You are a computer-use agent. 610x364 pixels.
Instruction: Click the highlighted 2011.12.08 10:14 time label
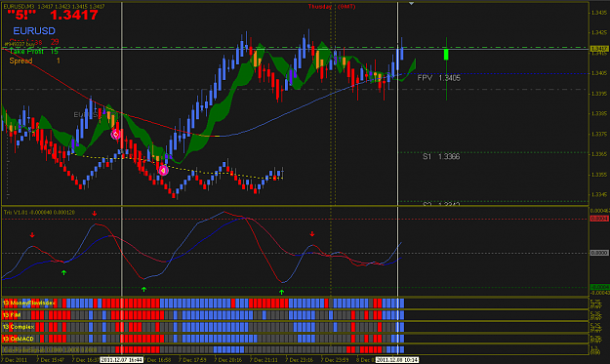397,360
